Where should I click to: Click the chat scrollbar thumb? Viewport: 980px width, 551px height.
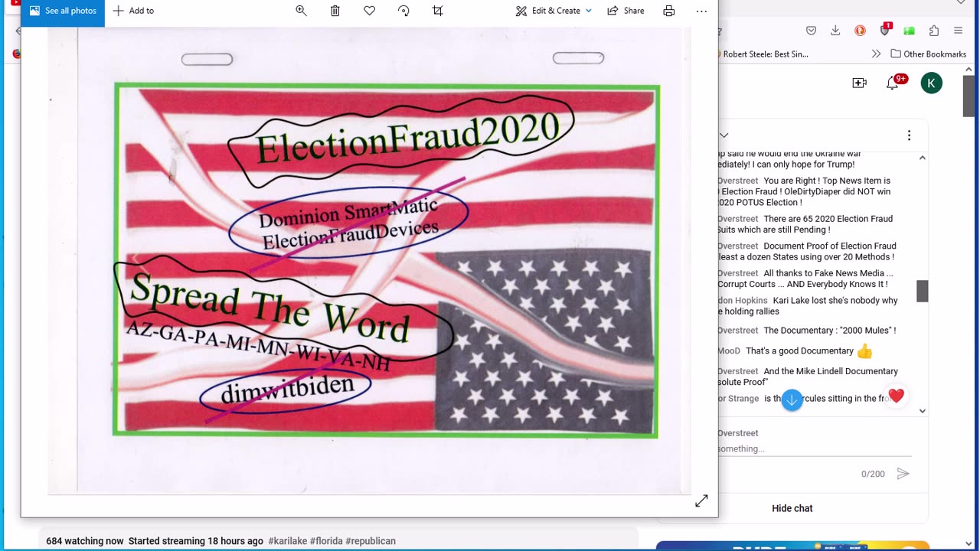(x=923, y=291)
